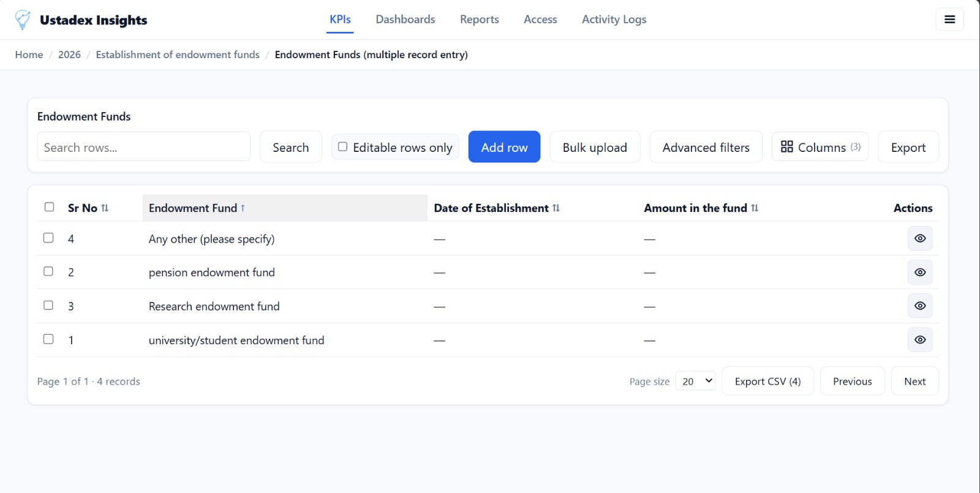Screen dimensions: 980x493
Task: Switch to the KPIs tab
Action: 340,20
